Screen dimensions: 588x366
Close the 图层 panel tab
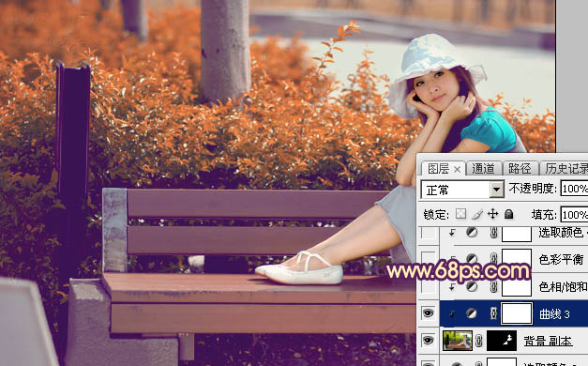pyautogui.click(x=457, y=170)
